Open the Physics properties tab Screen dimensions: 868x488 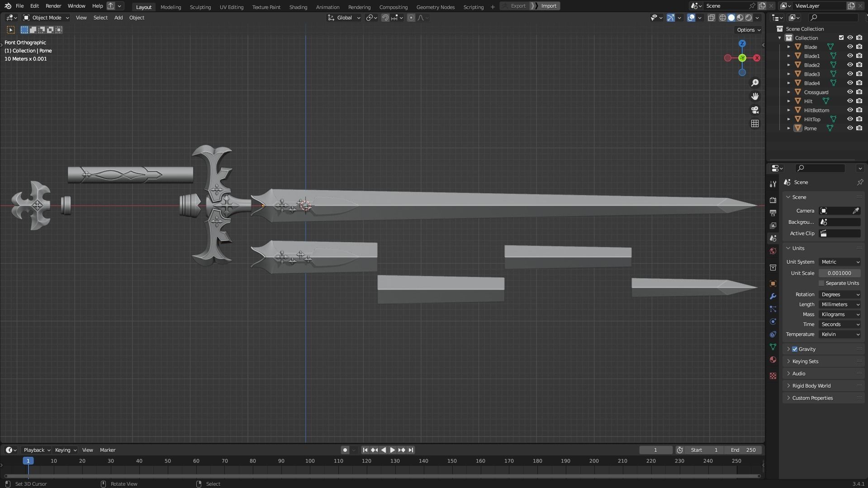coord(773,322)
